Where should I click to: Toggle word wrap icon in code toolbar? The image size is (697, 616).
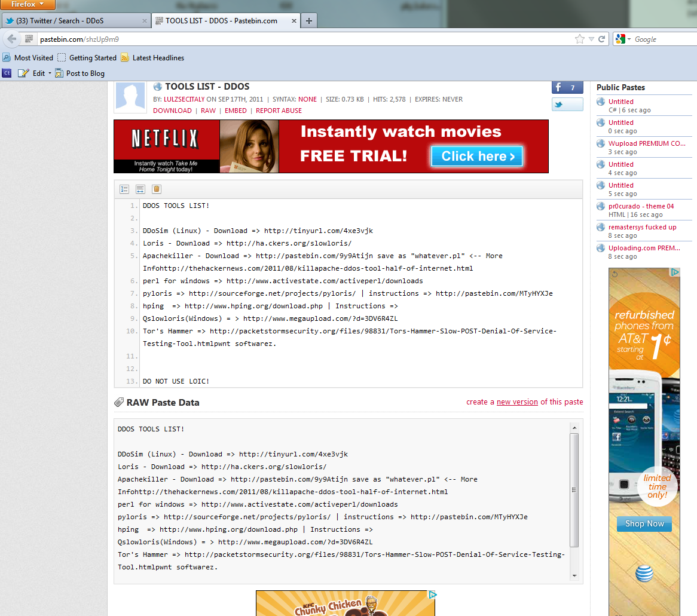pyautogui.click(x=140, y=189)
